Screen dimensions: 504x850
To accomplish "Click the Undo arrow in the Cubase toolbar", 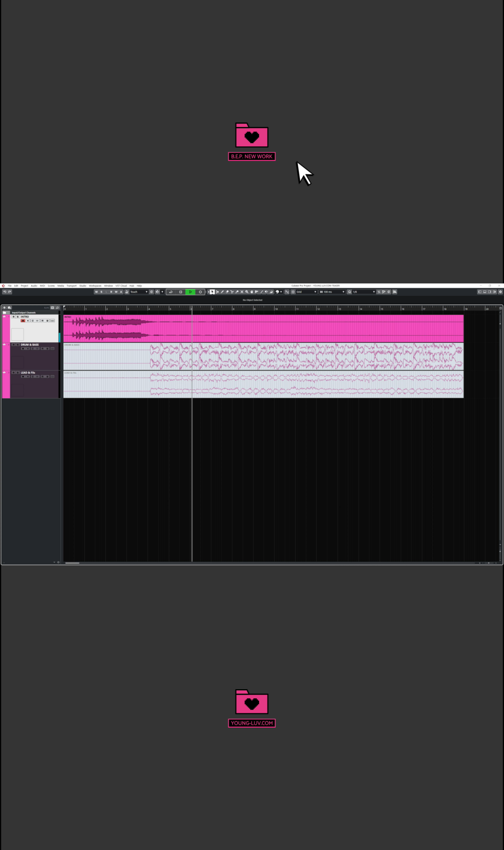I will tap(5, 292).
